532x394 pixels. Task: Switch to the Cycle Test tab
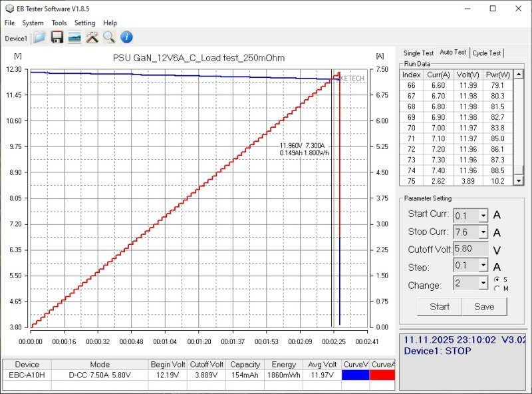[487, 53]
